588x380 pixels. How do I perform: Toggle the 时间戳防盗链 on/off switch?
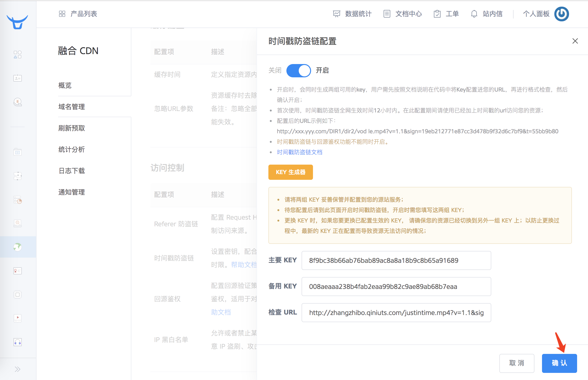(298, 71)
